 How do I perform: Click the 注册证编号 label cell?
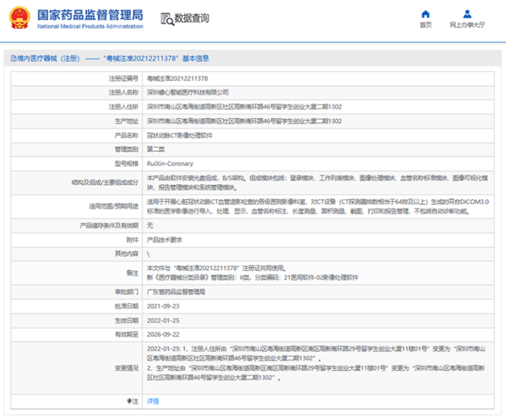(76, 78)
